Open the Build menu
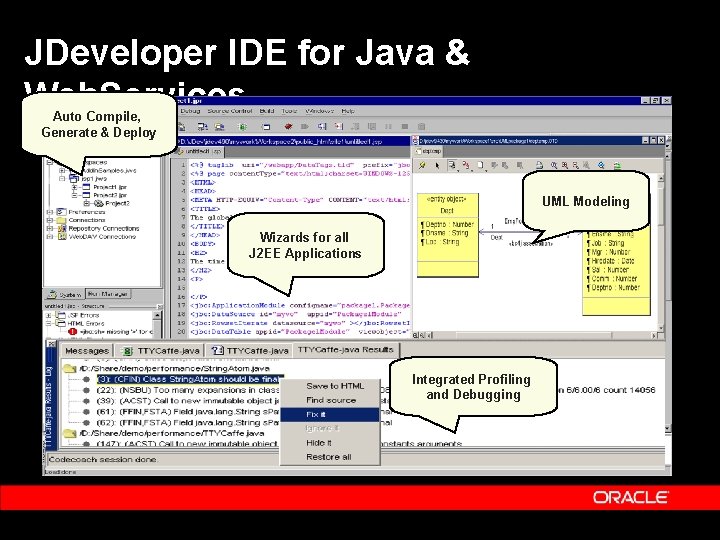The image size is (720, 540). tap(267, 111)
